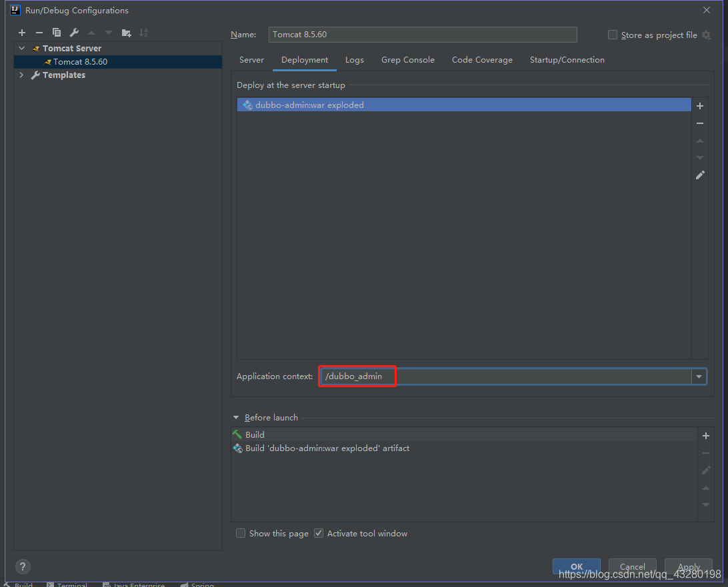728x587 pixels.
Task: Move deployment artifact up arrow
Action: [700, 141]
